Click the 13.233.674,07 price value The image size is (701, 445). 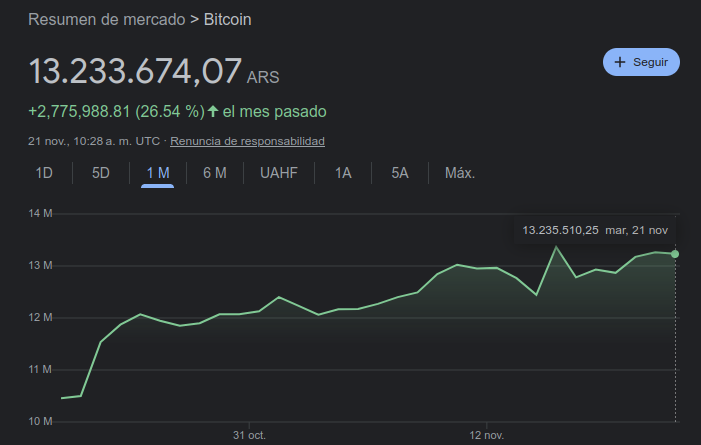[135, 71]
